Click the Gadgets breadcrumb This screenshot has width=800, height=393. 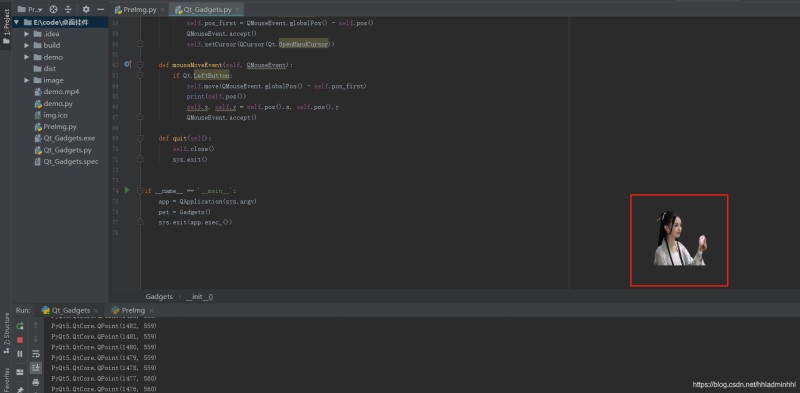pyautogui.click(x=159, y=297)
